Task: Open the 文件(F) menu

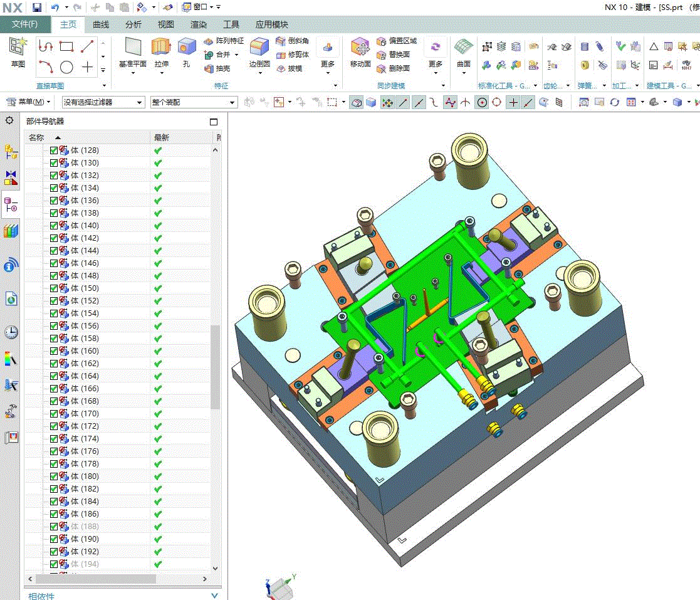Action: coord(24,24)
